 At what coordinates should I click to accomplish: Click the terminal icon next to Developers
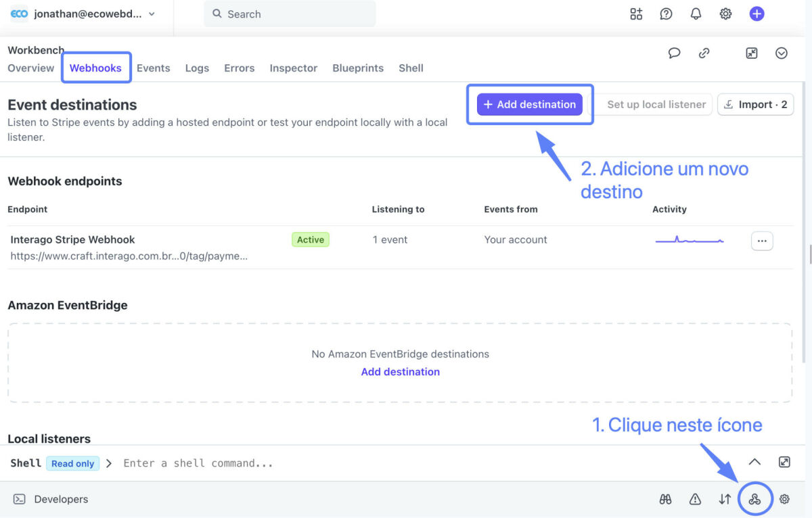pos(20,499)
